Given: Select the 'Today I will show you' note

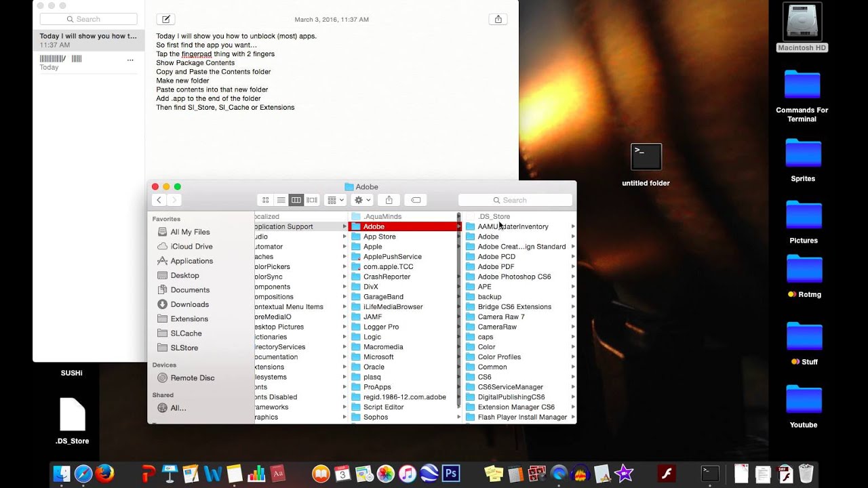Looking at the screenshot, I should pyautogui.click(x=88, y=41).
